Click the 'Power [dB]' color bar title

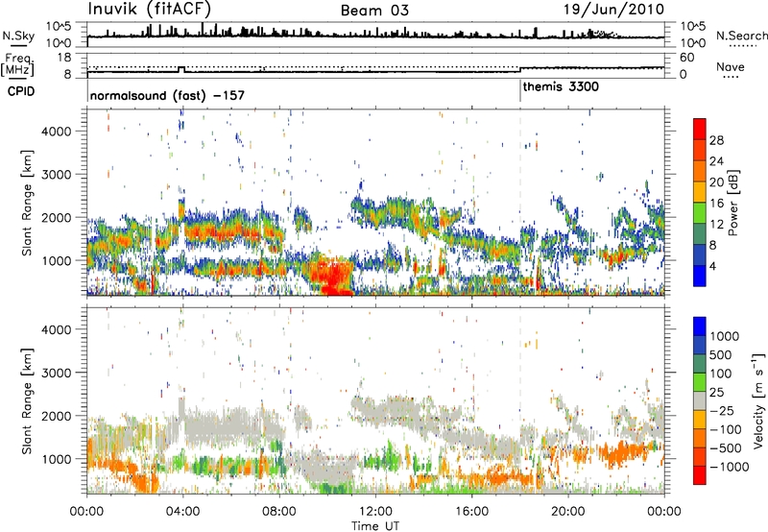732,203
